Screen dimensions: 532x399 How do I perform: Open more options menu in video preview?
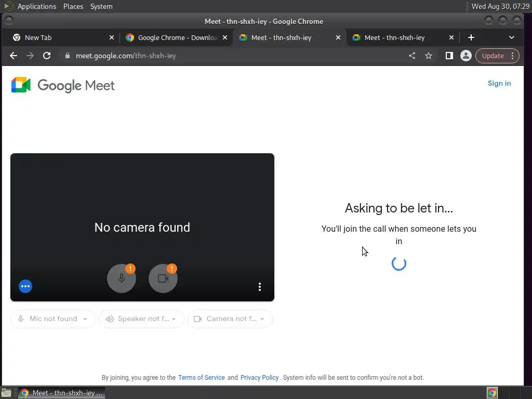(x=260, y=287)
